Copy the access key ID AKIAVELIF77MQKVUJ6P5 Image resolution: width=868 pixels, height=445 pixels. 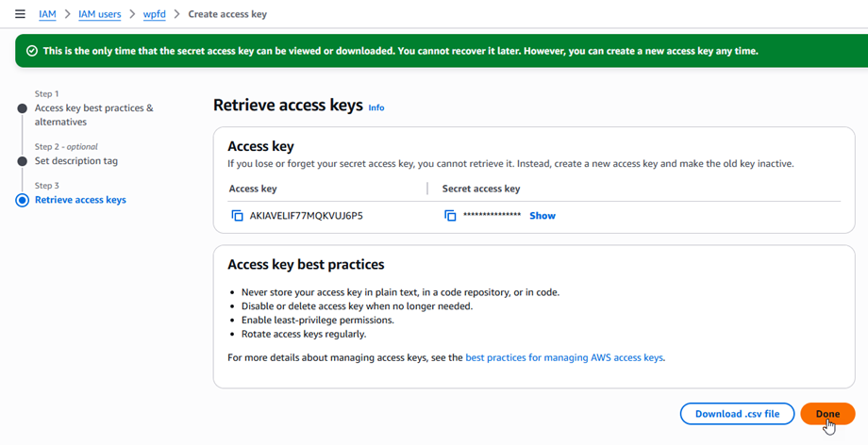point(237,216)
